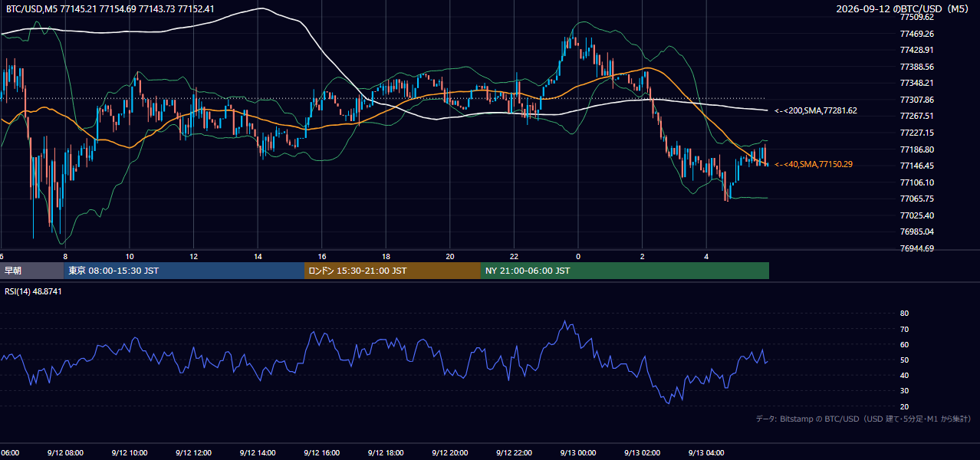Image resolution: width=980 pixels, height=460 pixels.
Task: Click the 77509.62 price axis label
Action: point(917,17)
